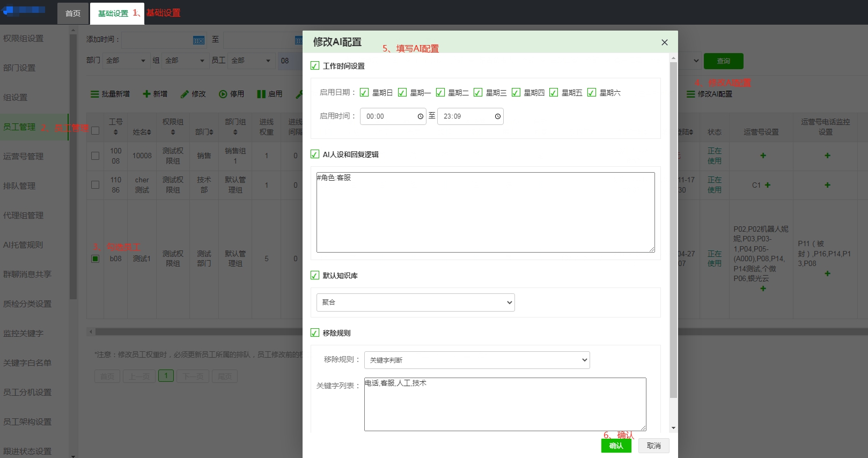Sort table by 部门组 column arrows
This screenshot has height=458, width=868.
click(235, 132)
